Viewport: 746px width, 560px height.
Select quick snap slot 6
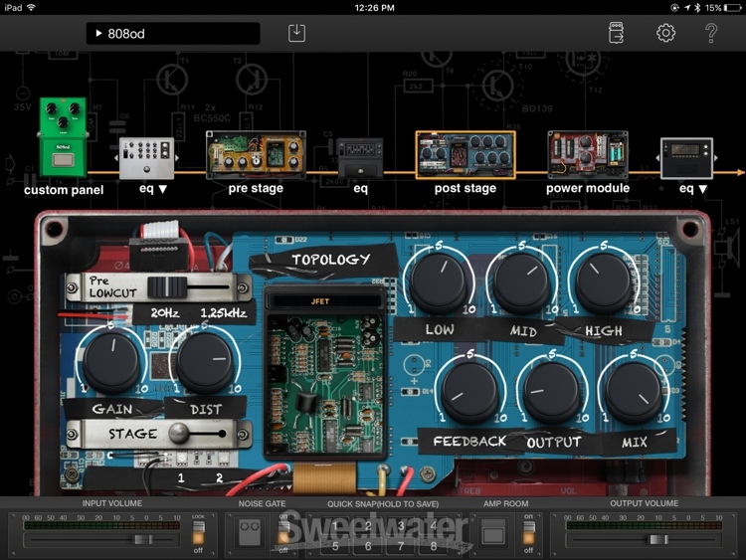click(x=368, y=546)
